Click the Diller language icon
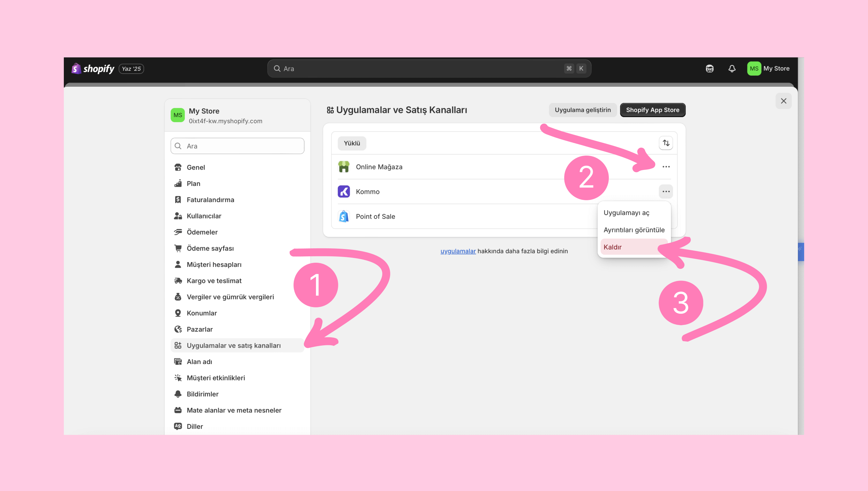The image size is (868, 491). click(178, 426)
